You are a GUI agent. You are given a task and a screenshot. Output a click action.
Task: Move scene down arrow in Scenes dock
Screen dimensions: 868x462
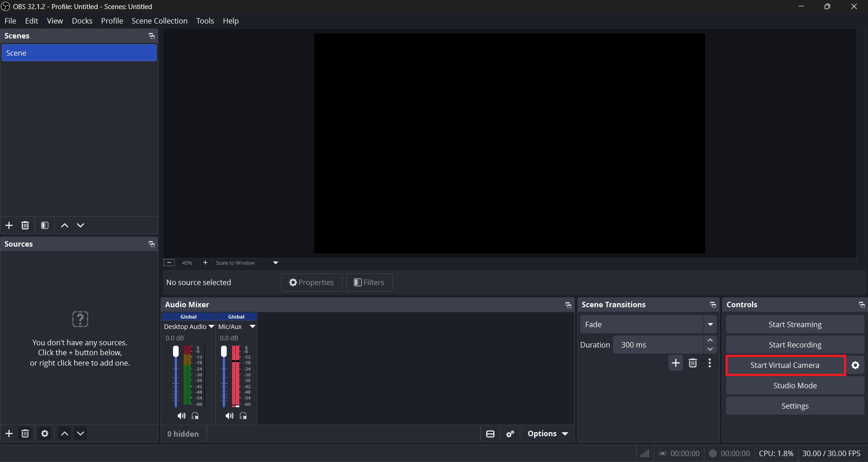(x=81, y=225)
